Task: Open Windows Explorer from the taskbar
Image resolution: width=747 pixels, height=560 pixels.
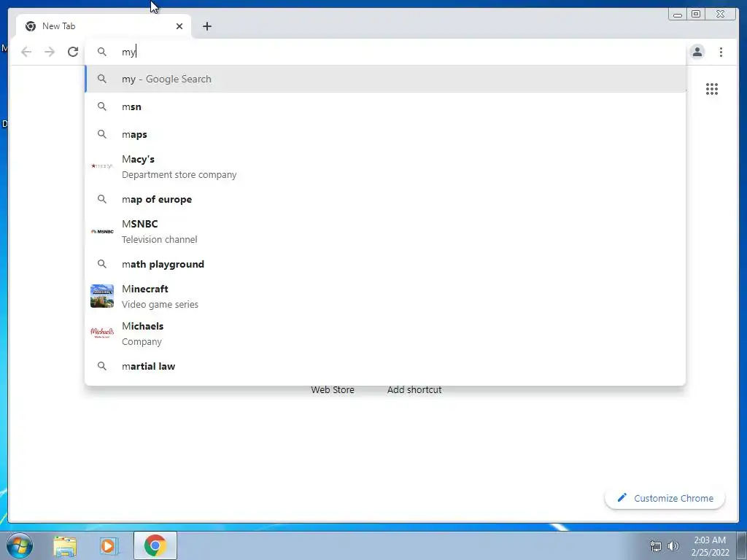Action: pos(65,545)
